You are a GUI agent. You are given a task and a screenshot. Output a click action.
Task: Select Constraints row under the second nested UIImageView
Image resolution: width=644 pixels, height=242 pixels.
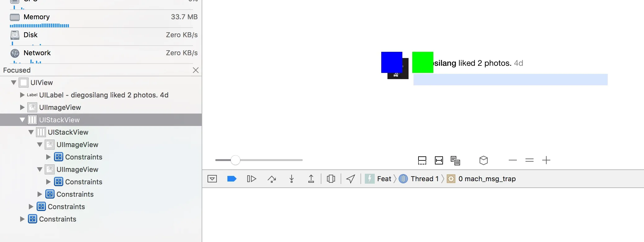pos(84,182)
